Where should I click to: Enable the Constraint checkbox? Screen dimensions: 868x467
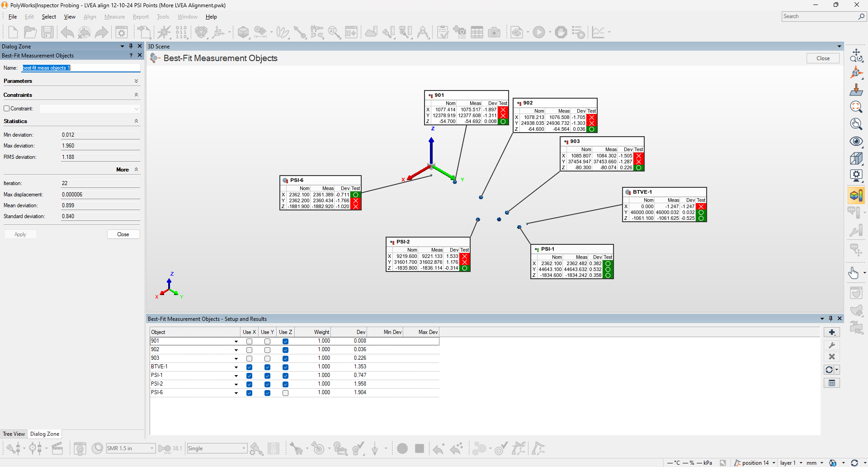(7, 109)
